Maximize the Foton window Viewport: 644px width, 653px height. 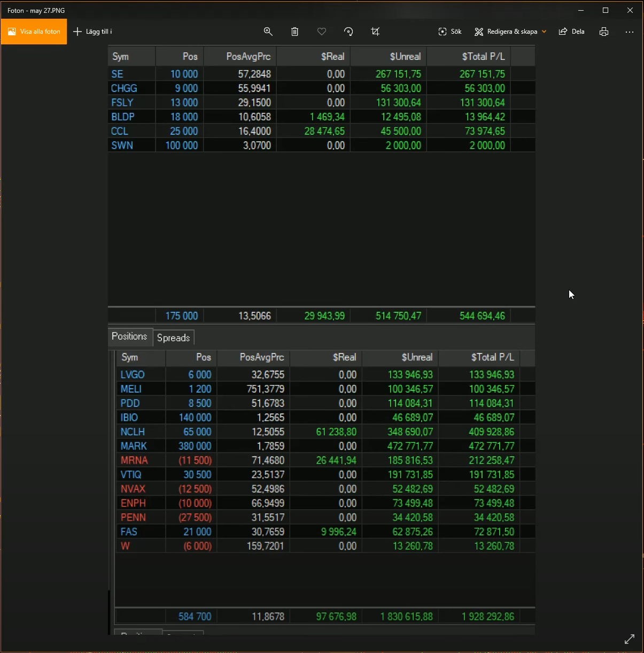click(606, 10)
